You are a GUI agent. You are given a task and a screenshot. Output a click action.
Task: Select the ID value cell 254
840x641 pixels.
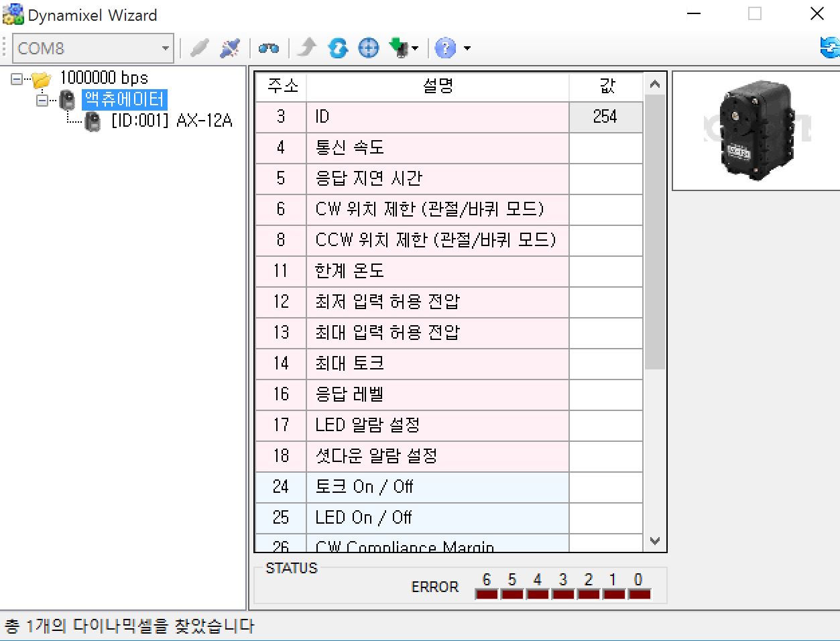(606, 117)
